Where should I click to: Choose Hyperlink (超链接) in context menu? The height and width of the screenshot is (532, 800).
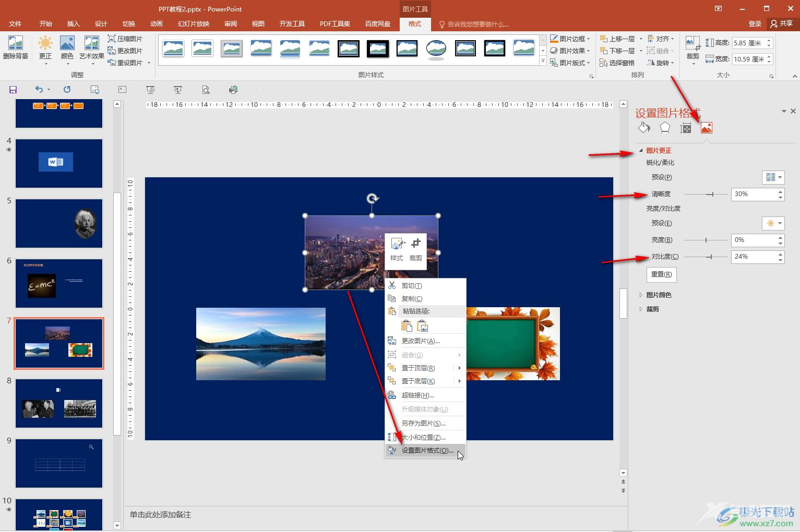pyautogui.click(x=425, y=395)
